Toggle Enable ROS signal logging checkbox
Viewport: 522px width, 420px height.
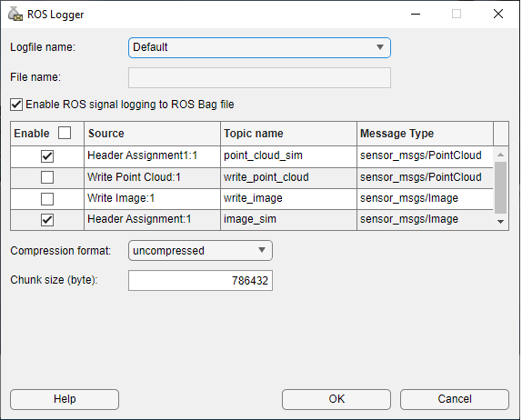16,105
